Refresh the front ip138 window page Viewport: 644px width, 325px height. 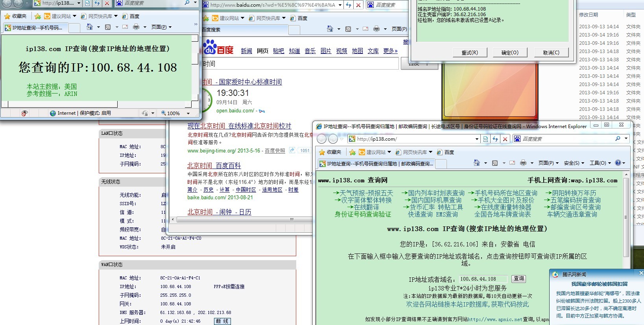pos(495,139)
